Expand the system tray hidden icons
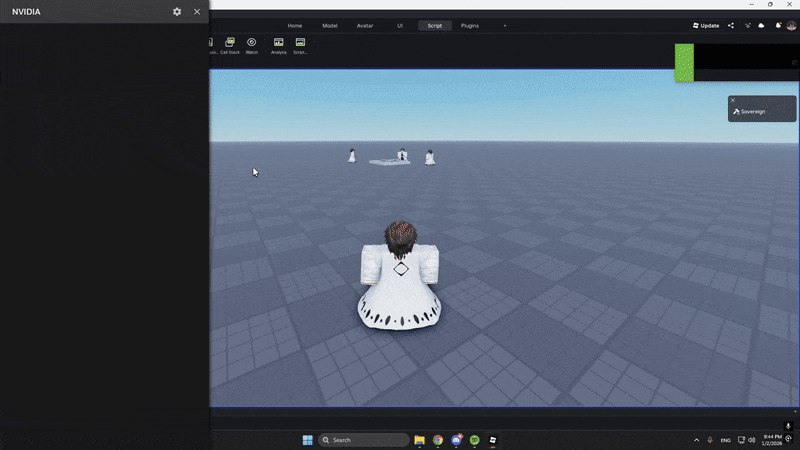 click(697, 440)
